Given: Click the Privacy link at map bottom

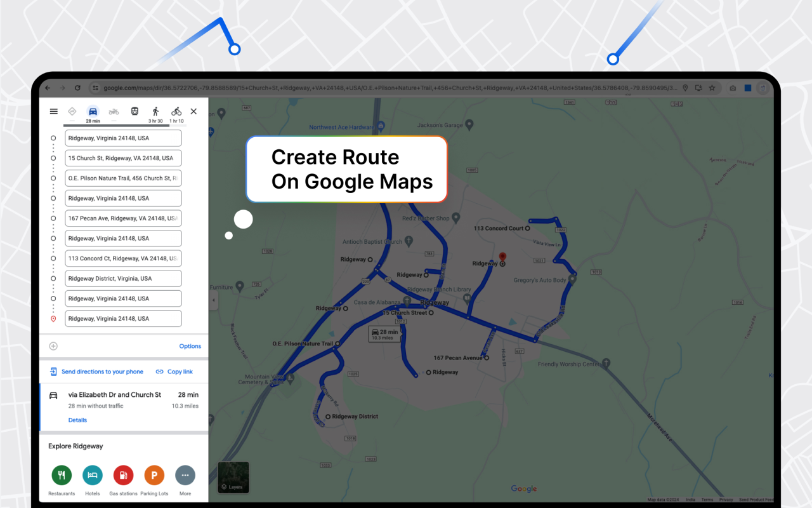Looking at the screenshot, I should point(726,500).
